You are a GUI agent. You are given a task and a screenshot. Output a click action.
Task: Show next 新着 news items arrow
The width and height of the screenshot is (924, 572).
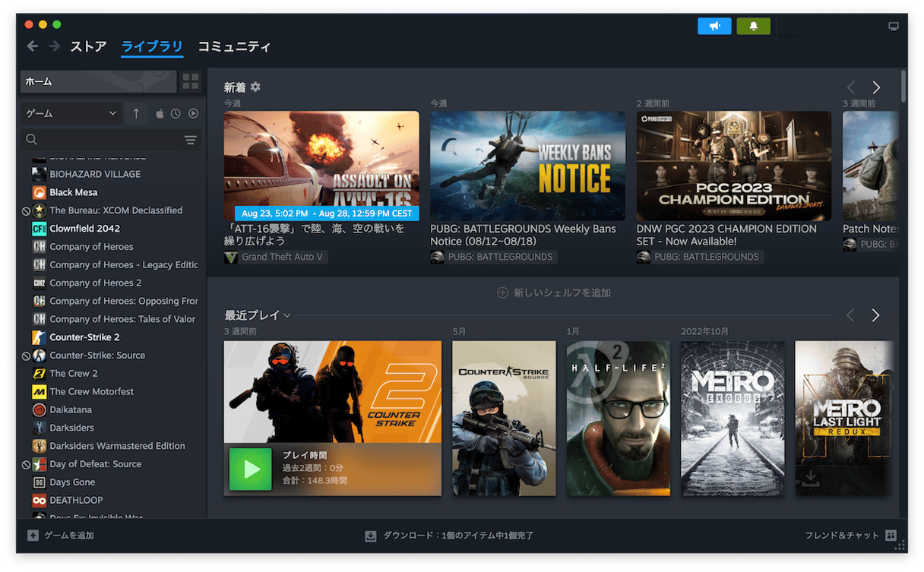876,87
